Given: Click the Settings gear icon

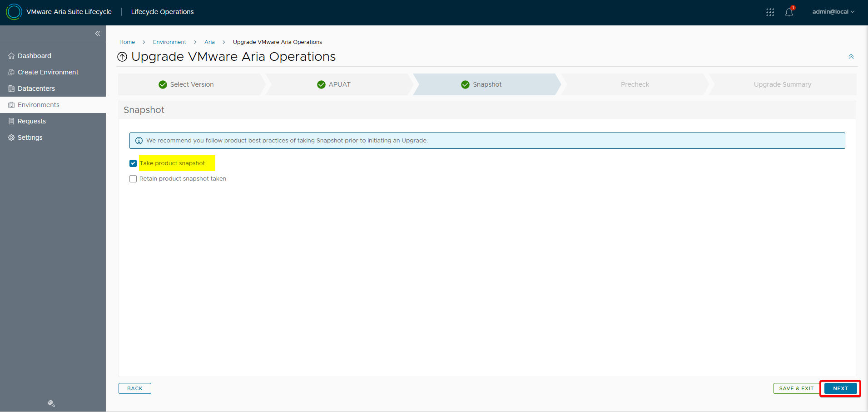Looking at the screenshot, I should pyautogui.click(x=11, y=137).
